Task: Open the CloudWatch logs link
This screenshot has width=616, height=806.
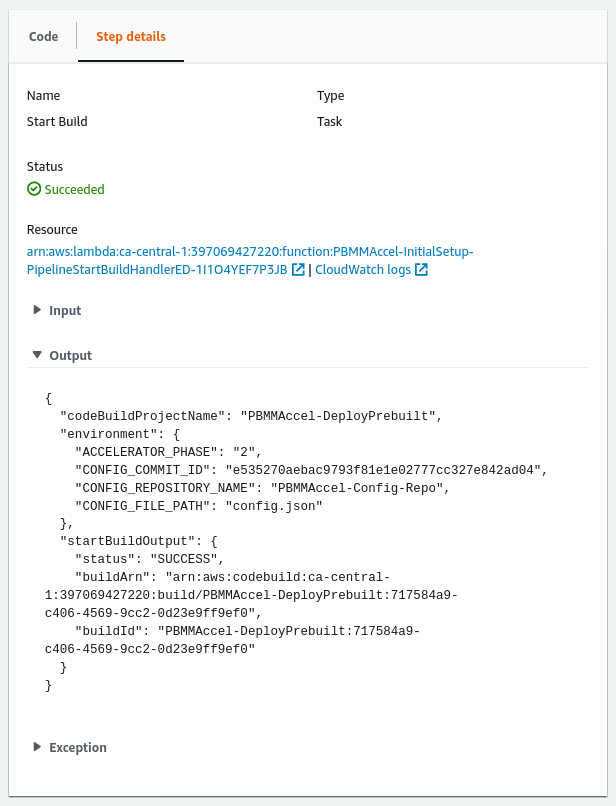Action: point(362,270)
